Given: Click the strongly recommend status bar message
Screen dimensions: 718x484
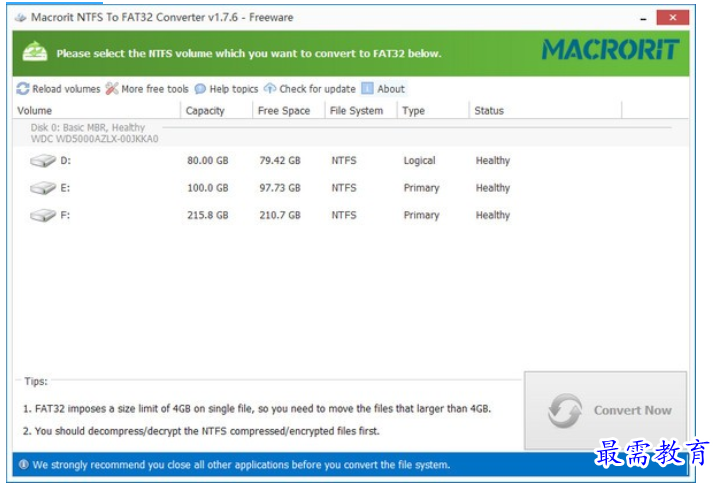Looking at the screenshot, I should [x=241, y=465].
